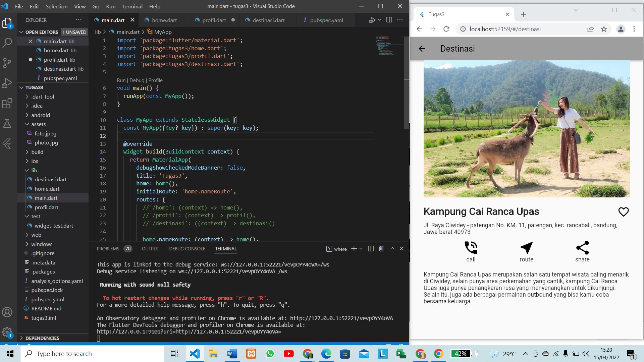Switch to the DEBUG CONSOLE tab
644x362 pixels.
(187, 249)
